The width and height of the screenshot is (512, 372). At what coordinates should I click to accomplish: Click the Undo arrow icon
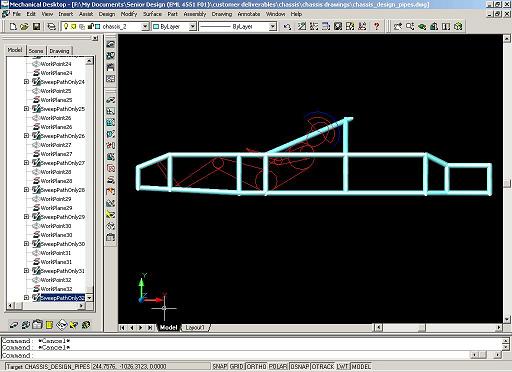tap(287, 27)
